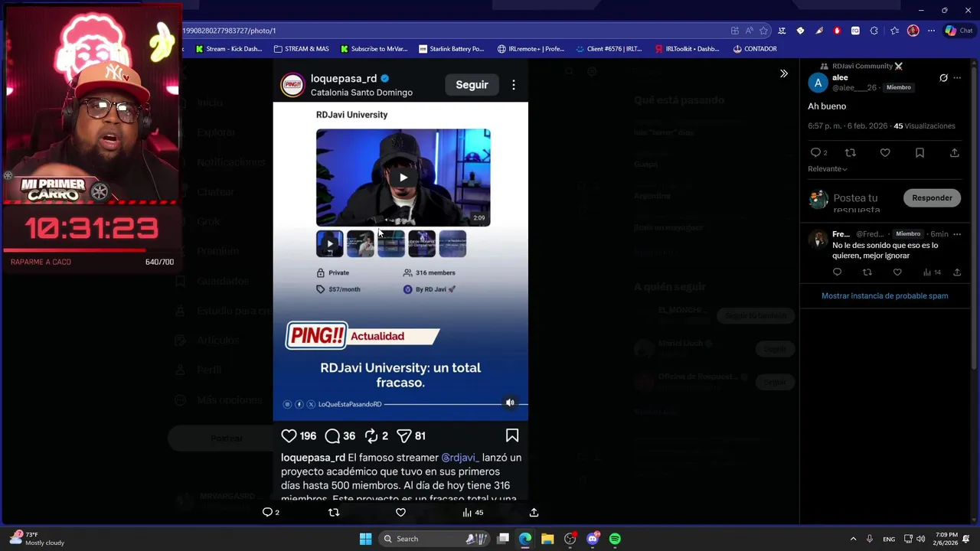Open the 'Stream - Kick Dash...' bookmark
980x551 pixels.
tap(228, 48)
